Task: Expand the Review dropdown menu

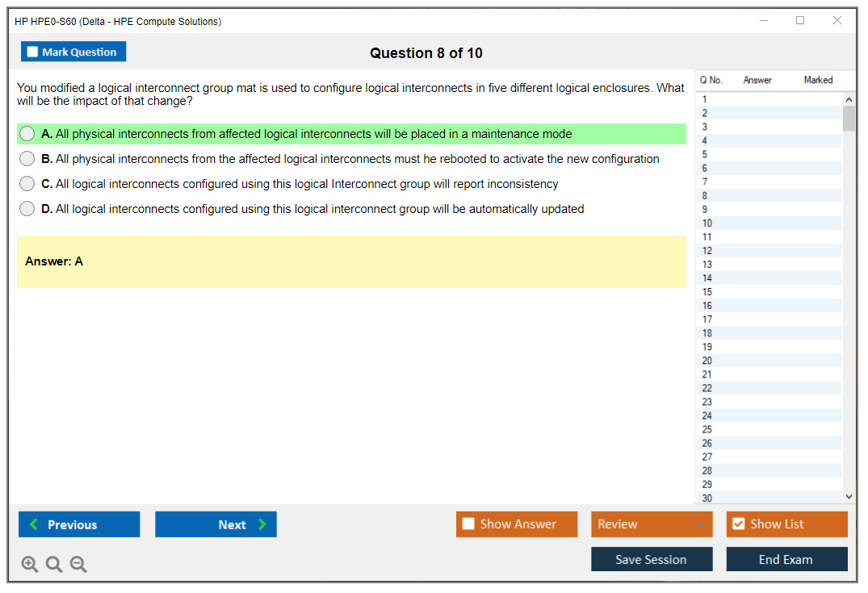Action: coord(699,524)
